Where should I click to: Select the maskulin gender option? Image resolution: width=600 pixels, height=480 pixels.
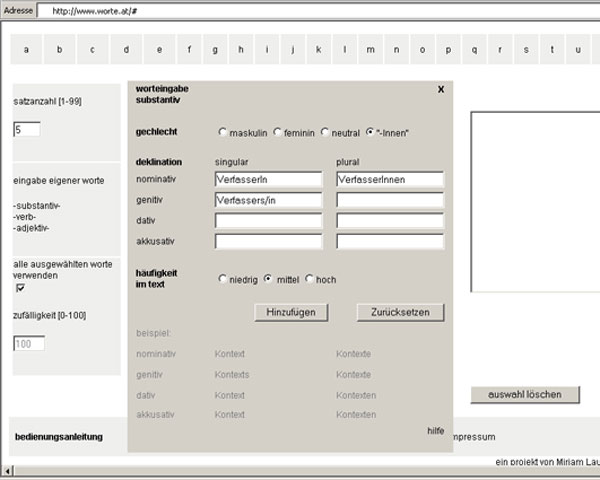tap(222, 132)
